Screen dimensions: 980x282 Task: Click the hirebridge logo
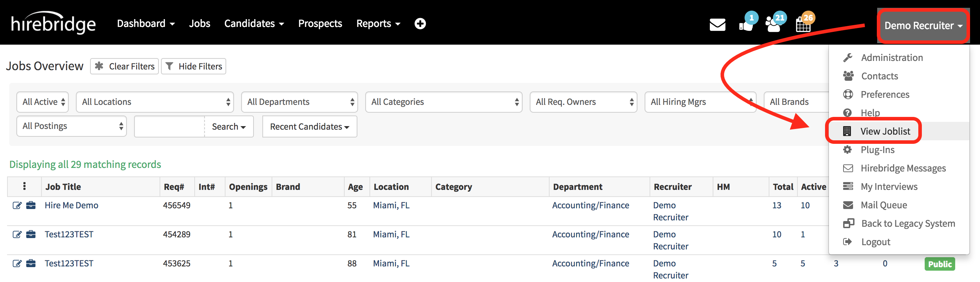click(x=53, y=24)
